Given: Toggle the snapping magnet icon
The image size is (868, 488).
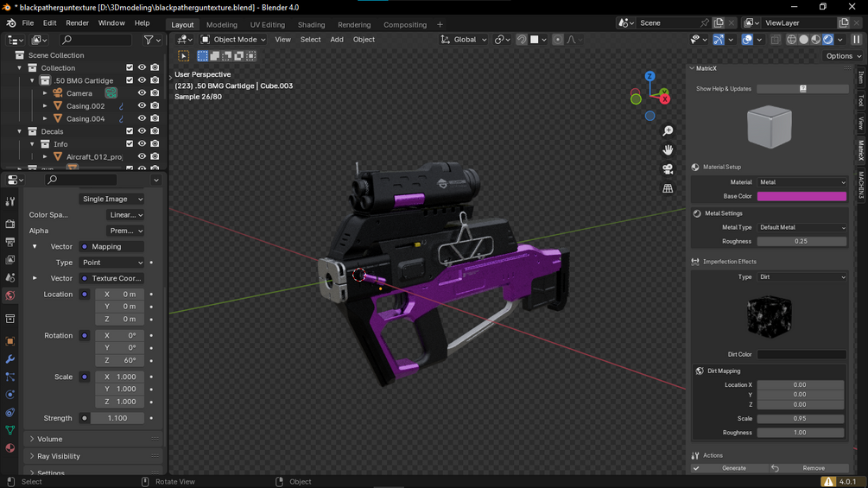Looking at the screenshot, I should pyautogui.click(x=522, y=39).
